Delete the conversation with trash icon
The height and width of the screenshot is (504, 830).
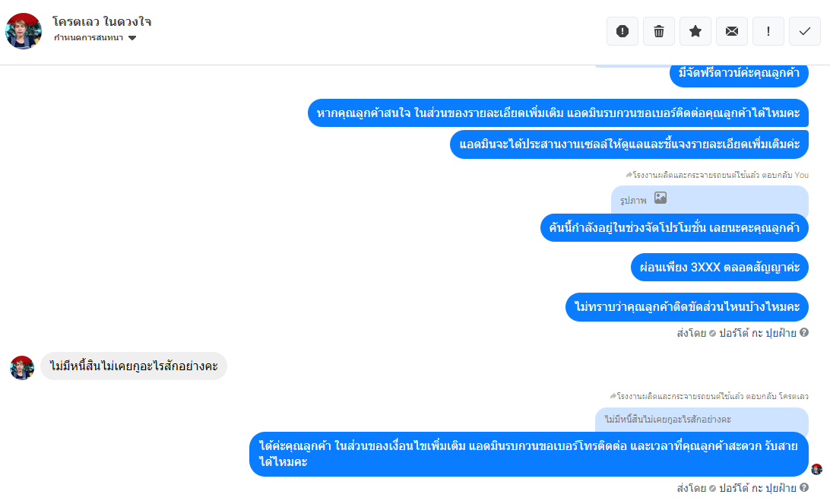tap(658, 31)
